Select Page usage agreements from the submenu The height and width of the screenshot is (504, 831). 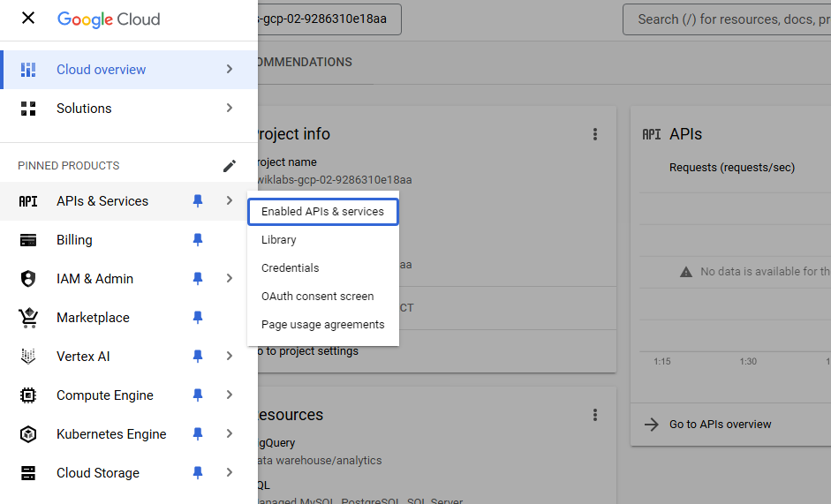322,324
